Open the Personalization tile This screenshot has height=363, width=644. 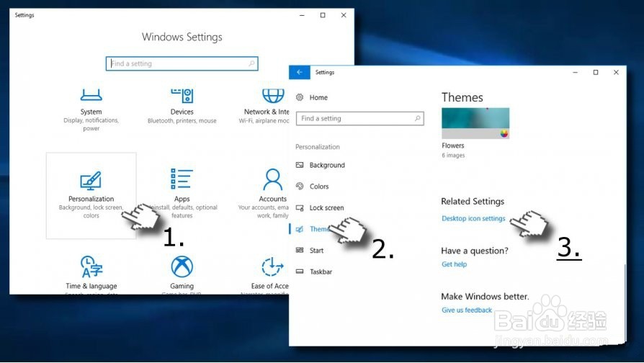click(91, 195)
